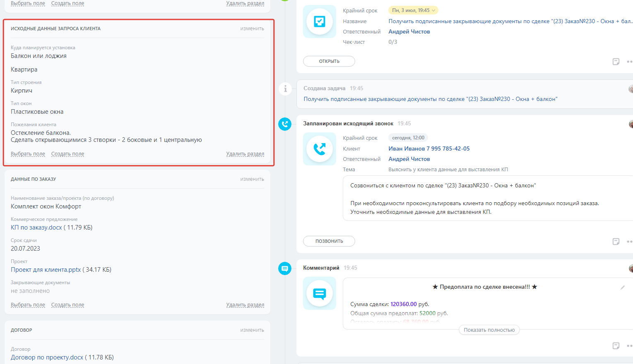The image size is (633, 364).
Task: Click the large phone icon in the call card
Action: coord(320,149)
